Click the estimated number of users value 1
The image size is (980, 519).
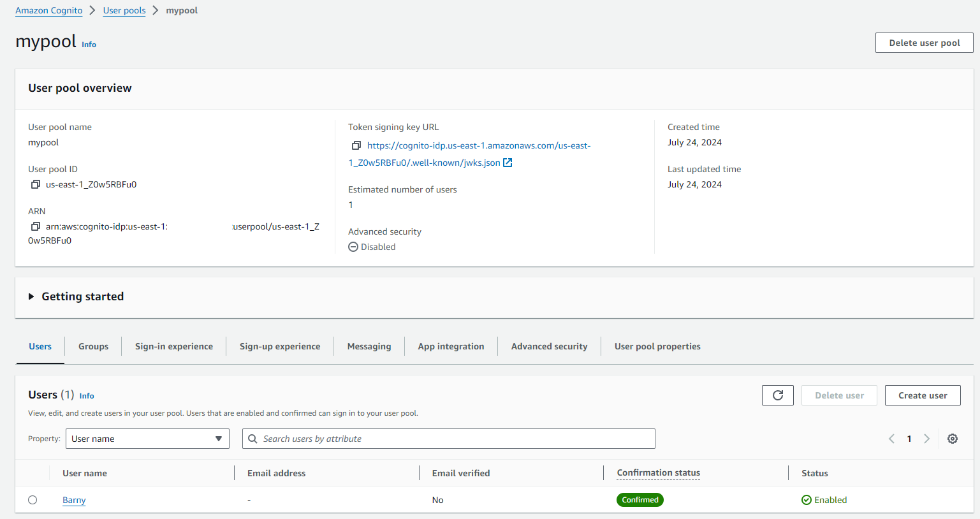click(351, 205)
